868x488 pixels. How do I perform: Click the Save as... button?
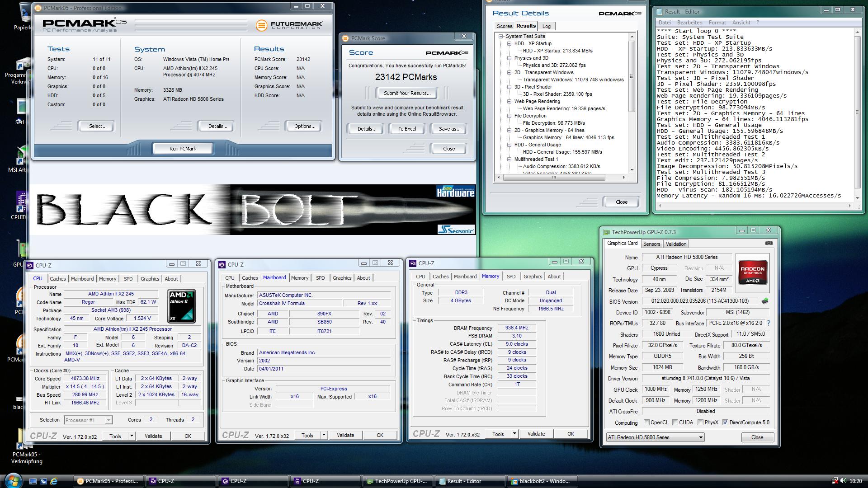[449, 129]
